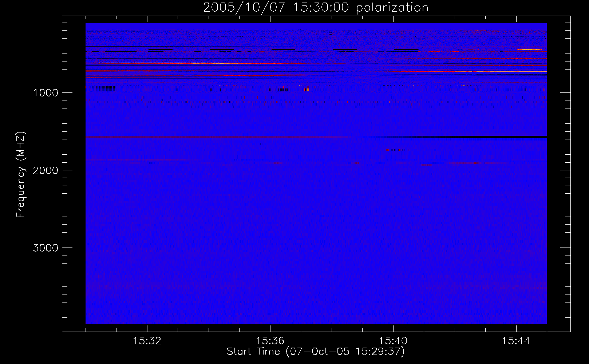589x364 pixels.
Task: Click the black band near 1500 MHz
Action: pos(462,137)
